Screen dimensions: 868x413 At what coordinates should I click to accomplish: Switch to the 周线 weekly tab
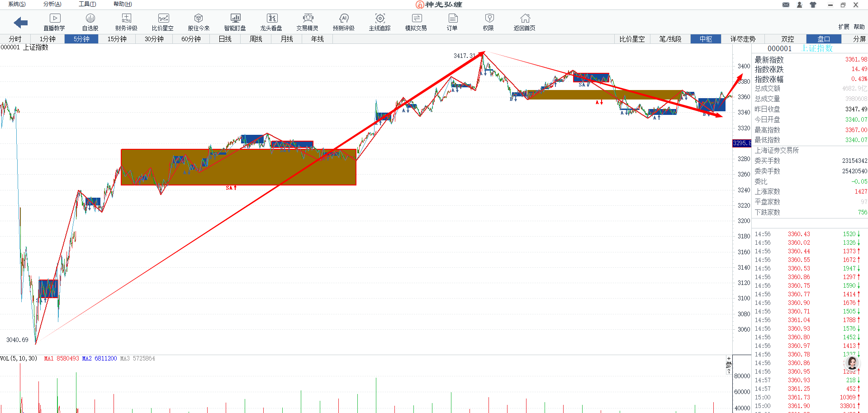(x=256, y=39)
